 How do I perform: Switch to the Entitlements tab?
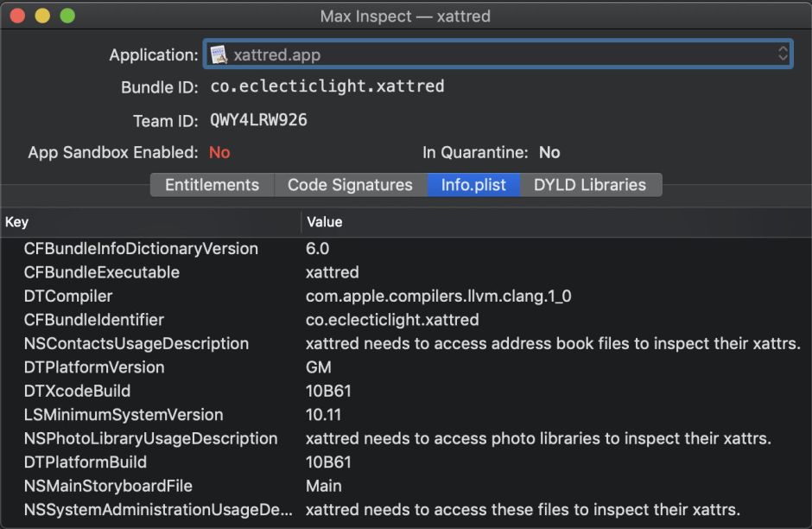(x=212, y=185)
